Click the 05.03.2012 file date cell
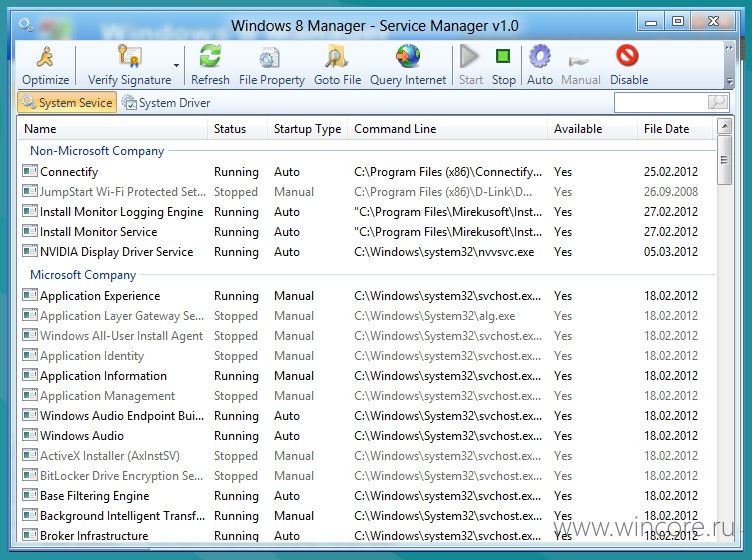Screen dimensions: 752x560 [670, 252]
